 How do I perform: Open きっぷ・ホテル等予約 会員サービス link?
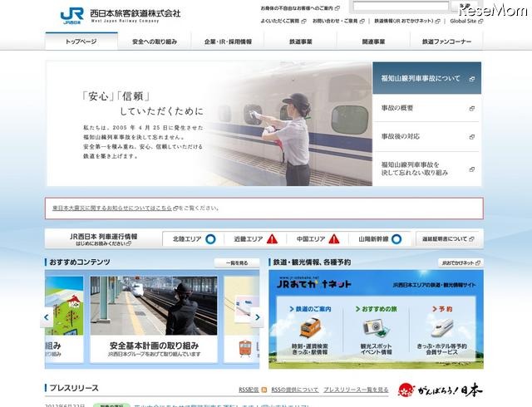(442, 350)
